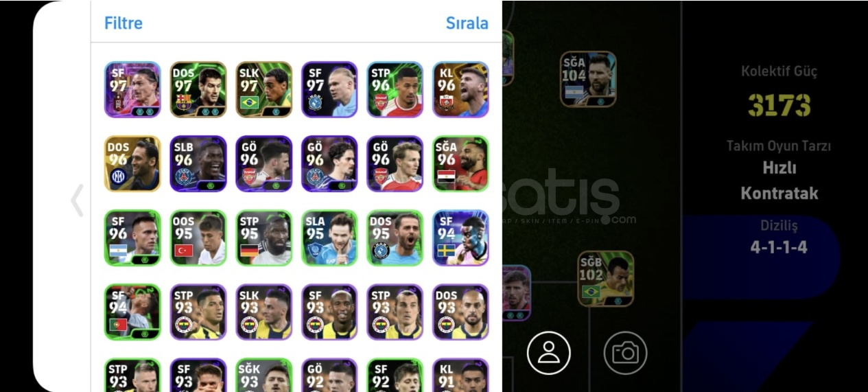
Task: Tap the SĞA 104 Argentina pitch card
Action: pyautogui.click(x=588, y=79)
